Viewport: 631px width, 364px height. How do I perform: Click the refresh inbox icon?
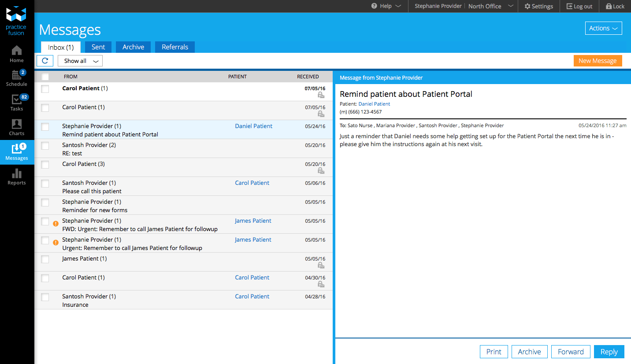pyautogui.click(x=45, y=61)
